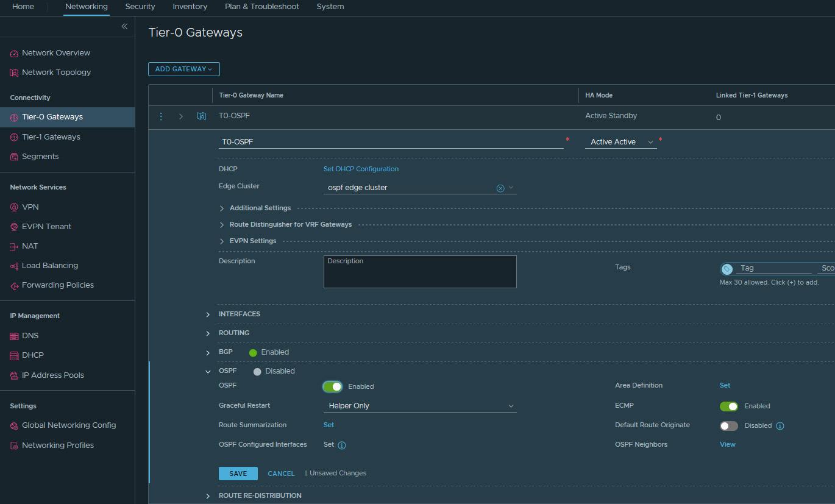835x504 pixels.
Task: Select Load Balancing in the sidebar
Action: tap(50, 266)
